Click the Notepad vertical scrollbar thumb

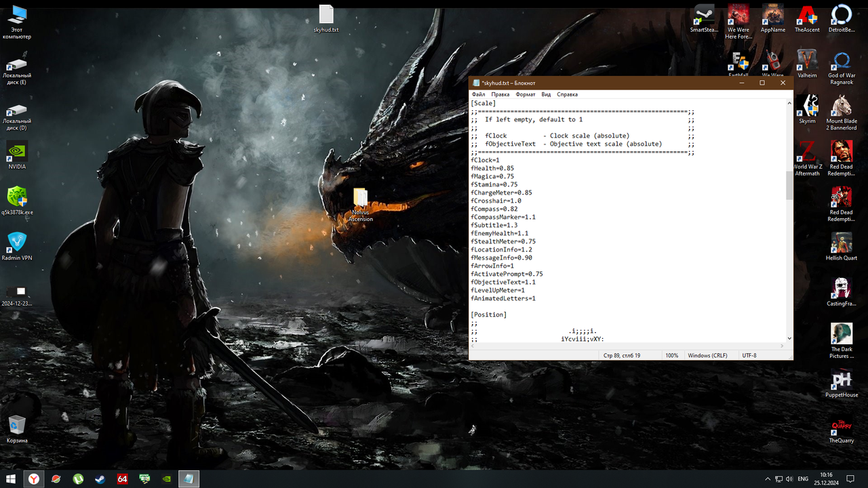(x=789, y=185)
